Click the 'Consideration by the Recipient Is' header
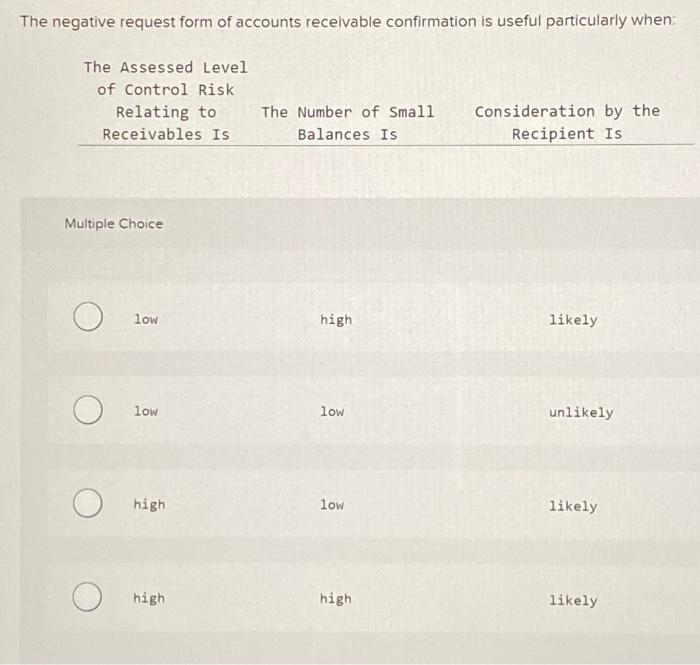Screen dimensions: 700x665 567,122
